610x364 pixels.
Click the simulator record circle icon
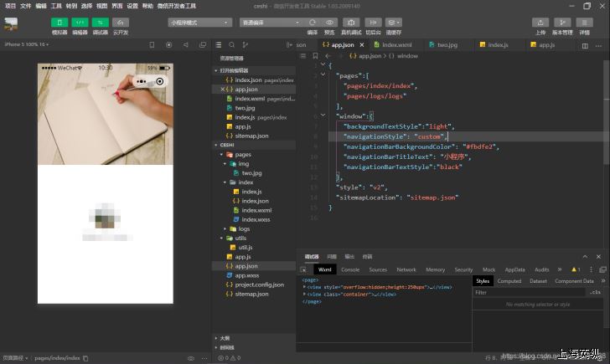pyautogui.click(x=169, y=44)
